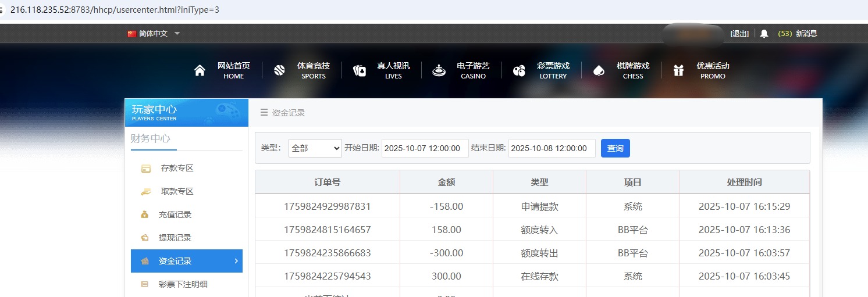The height and width of the screenshot is (297, 868).
Task: Click the lottery balls icon
Action: pyautogui.click(x=519, y=71)
